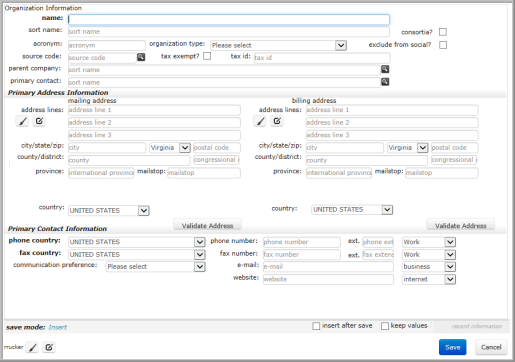Toggle the consortia checkbox
Image resolution: width=515 pixels, height=362 pixels.
point(443,32)
